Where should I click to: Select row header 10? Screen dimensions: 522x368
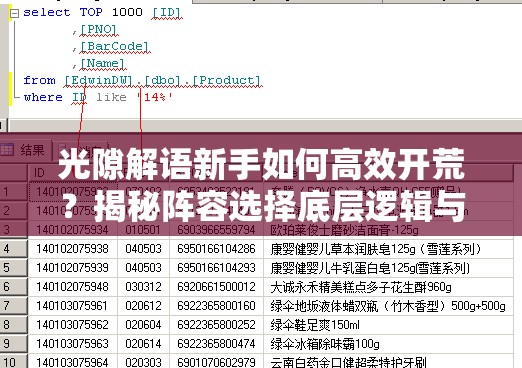click(x=14, y=362)
